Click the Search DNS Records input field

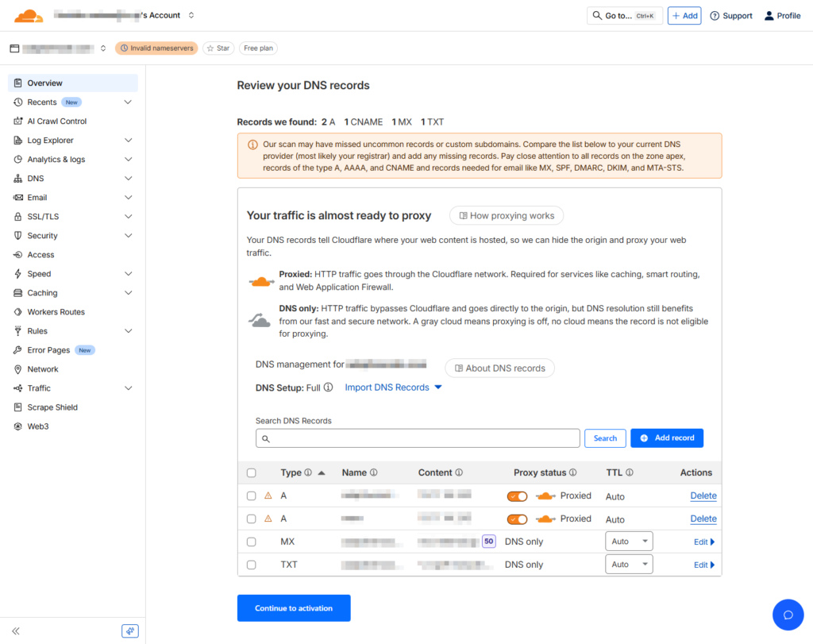(418, 438)
